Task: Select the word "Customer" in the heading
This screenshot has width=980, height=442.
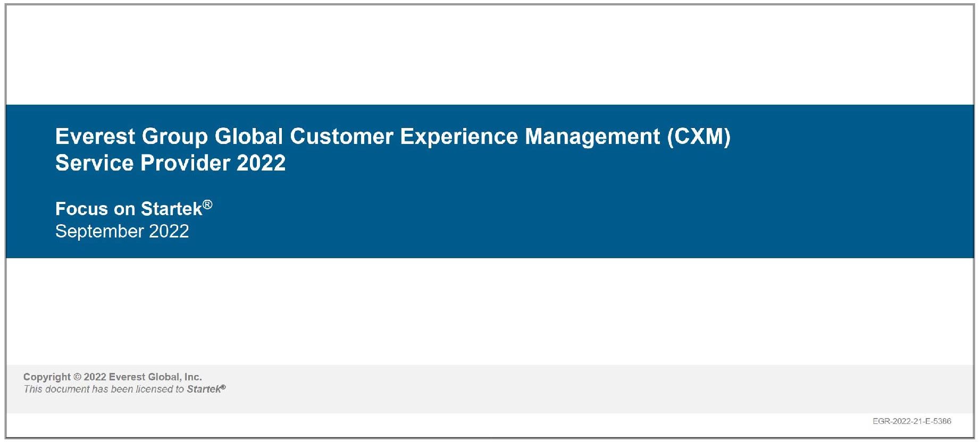Action: pyautogui.click(x=341, y=137)
